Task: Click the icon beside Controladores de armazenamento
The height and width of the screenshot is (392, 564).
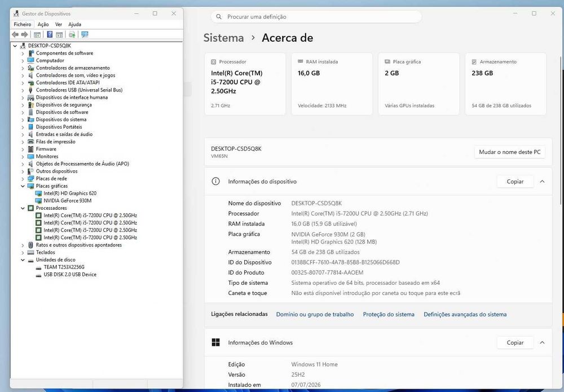Action: pyautogui.click(x=31, y=68)
